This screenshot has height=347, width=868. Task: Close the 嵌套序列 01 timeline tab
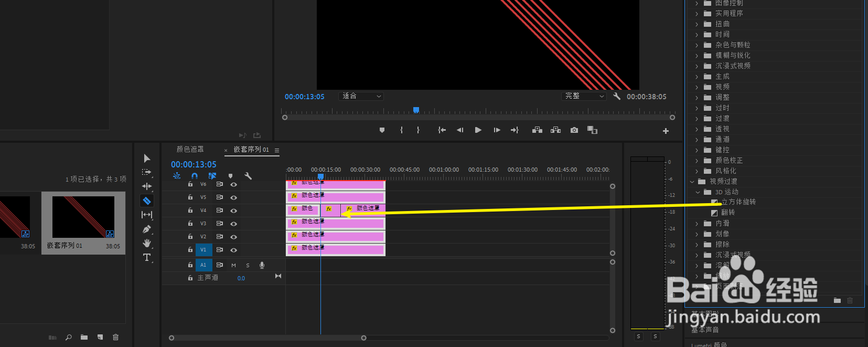coord(226,150)
